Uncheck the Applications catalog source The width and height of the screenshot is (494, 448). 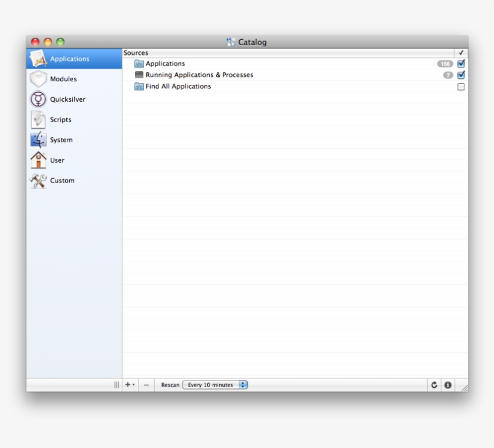(461, 63)
